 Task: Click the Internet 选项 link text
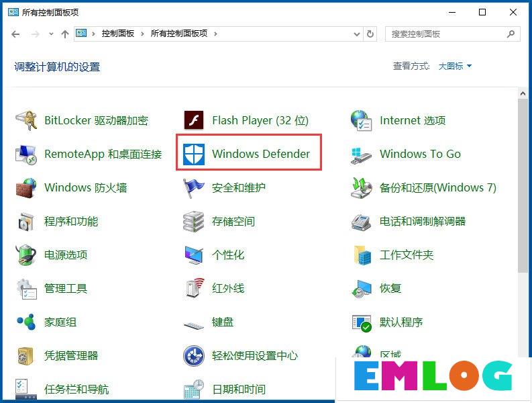pos(413,120)
